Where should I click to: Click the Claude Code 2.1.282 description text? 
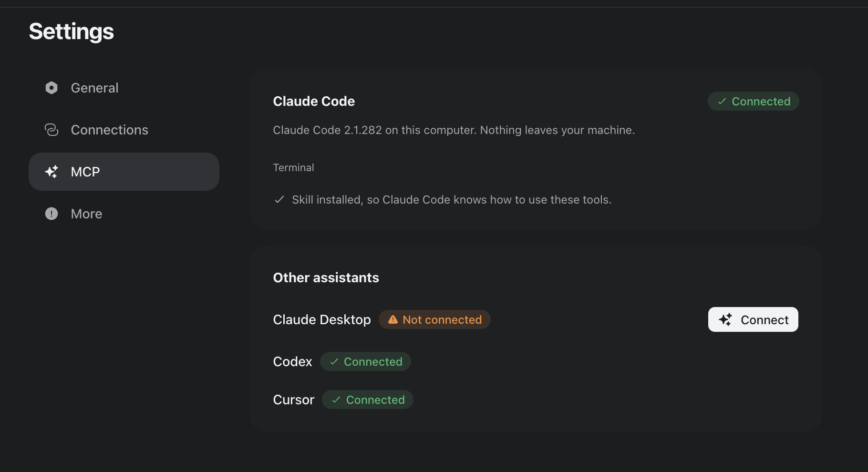point(454,130)
